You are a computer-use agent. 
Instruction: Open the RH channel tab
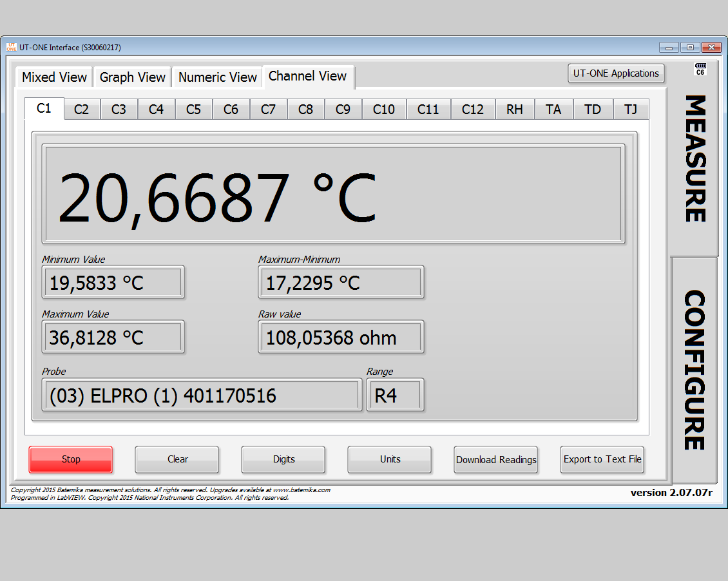[x=514, y=109]
